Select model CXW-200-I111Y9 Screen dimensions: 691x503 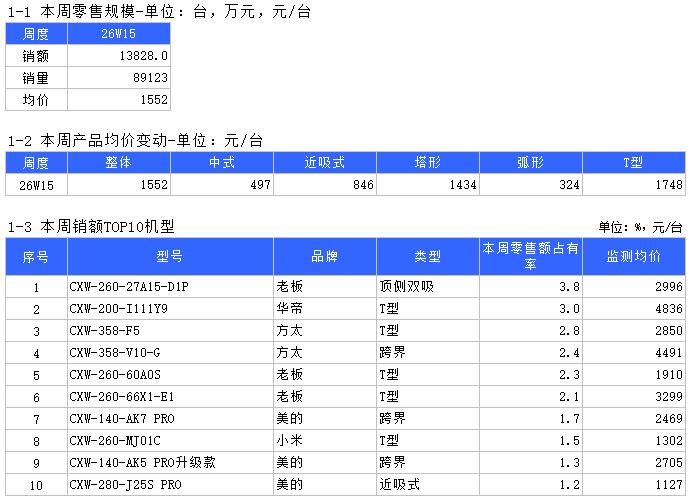[x=118, y=309]
